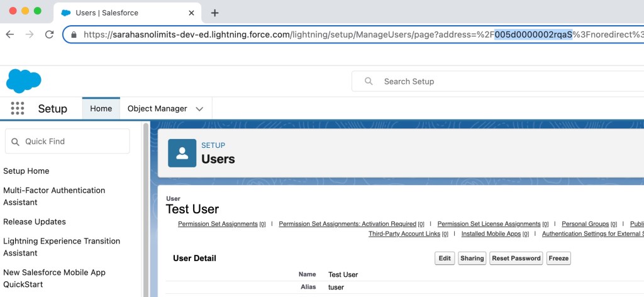Open Lightning Experience Transition Assistant

(x=62, y=247)
